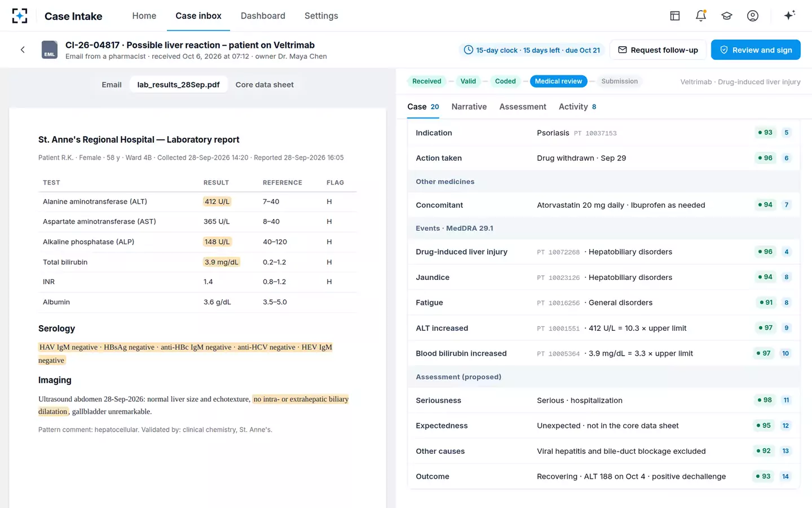The width and height of the screenshot is (812, 508).
Task: Click the highlighted 412 U/L ALT result
Action: coord(217,202)
